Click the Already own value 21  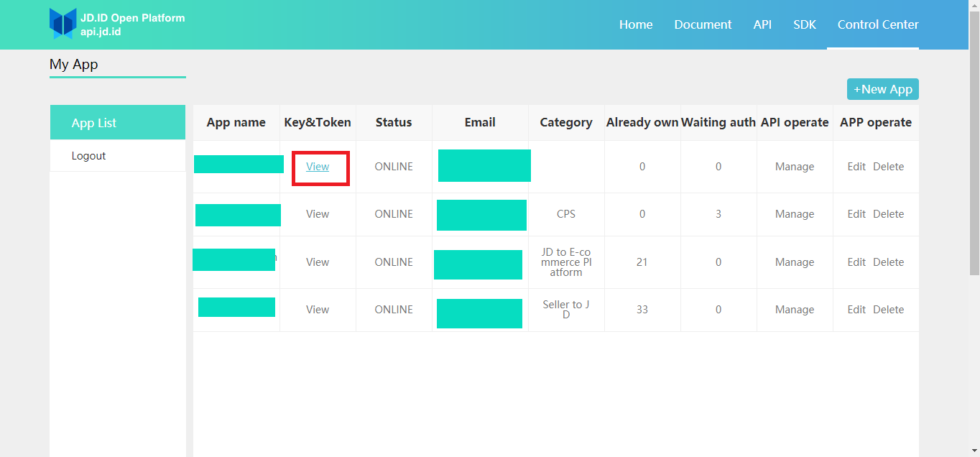coord(642,262)
